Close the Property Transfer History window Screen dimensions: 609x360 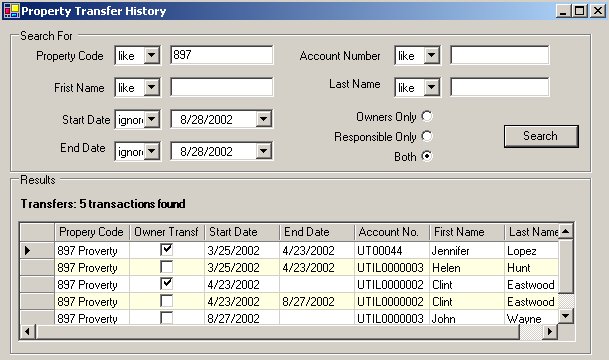point(598,10)
